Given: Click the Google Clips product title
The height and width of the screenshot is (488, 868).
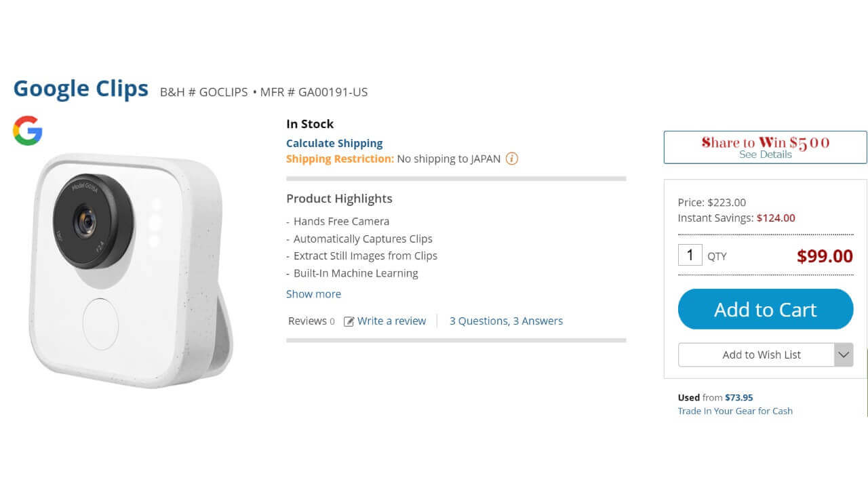Looking at the screenshot, I should click(x=81, y=89).
